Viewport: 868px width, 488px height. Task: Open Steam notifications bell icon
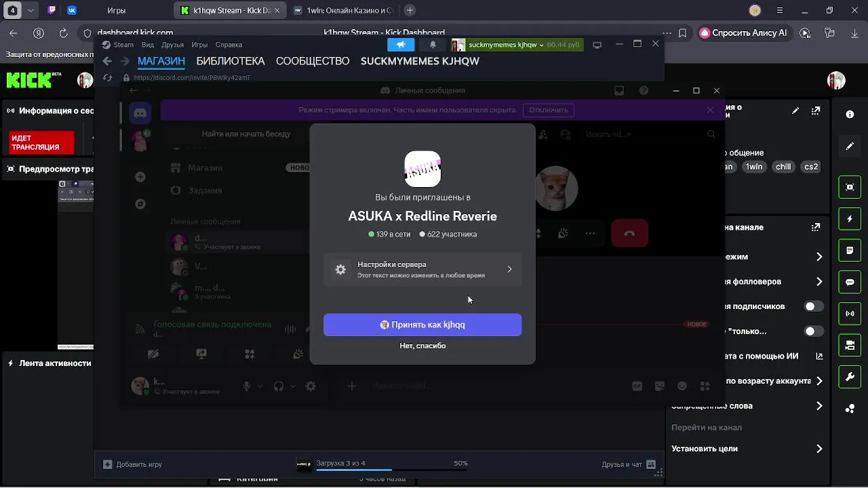click(x=433, y=45)
